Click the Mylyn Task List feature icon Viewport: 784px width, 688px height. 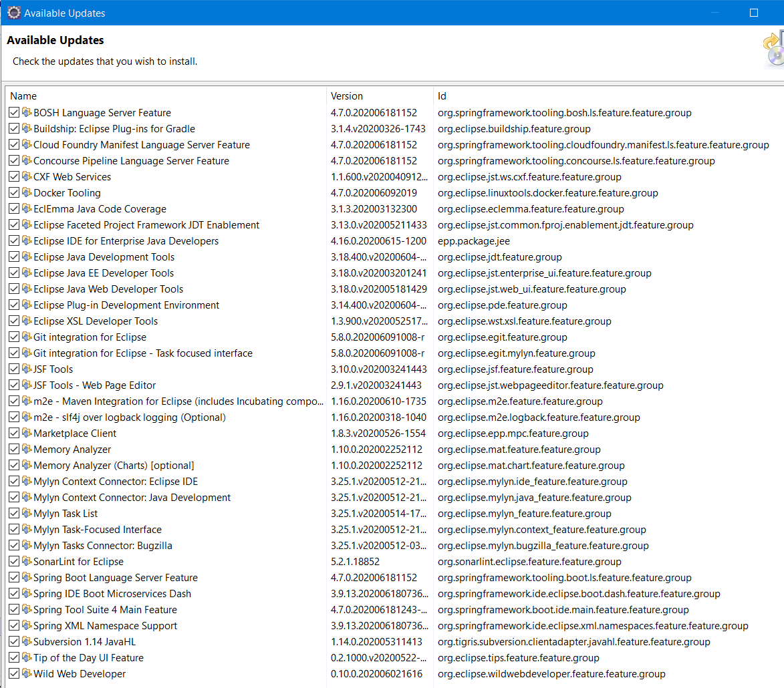[x=27, y=513]
